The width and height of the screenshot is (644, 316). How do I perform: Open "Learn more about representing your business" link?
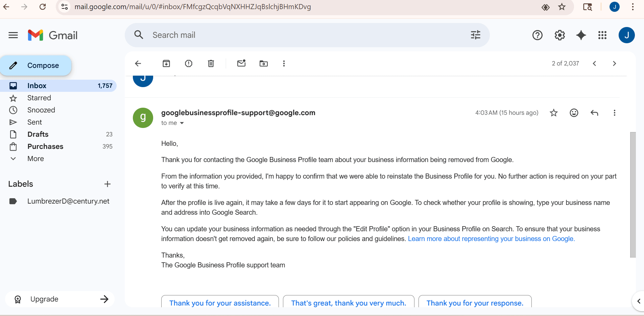(491, 239)
